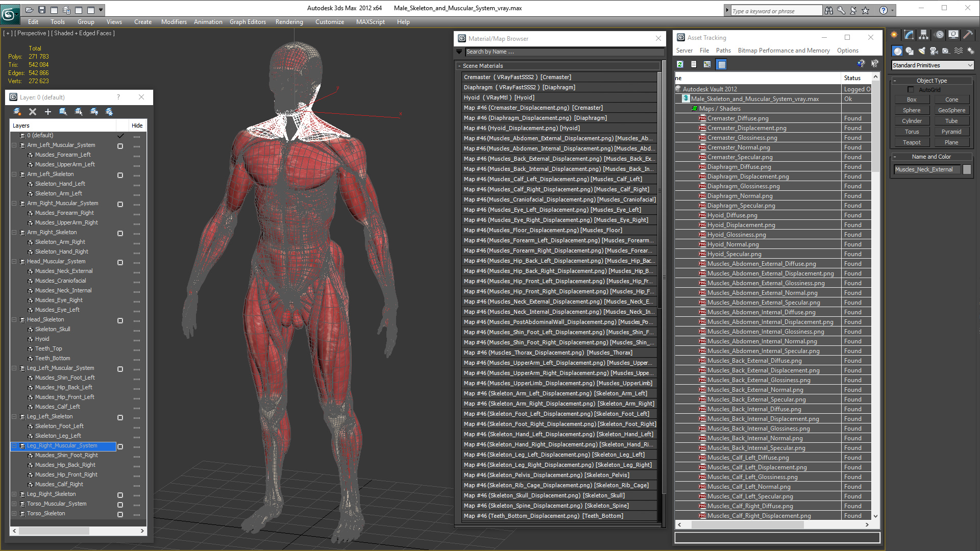The width and height of the screenshot is (980, 551).
Task: Click the Sphere primitive button
Action: click(911, 110)
